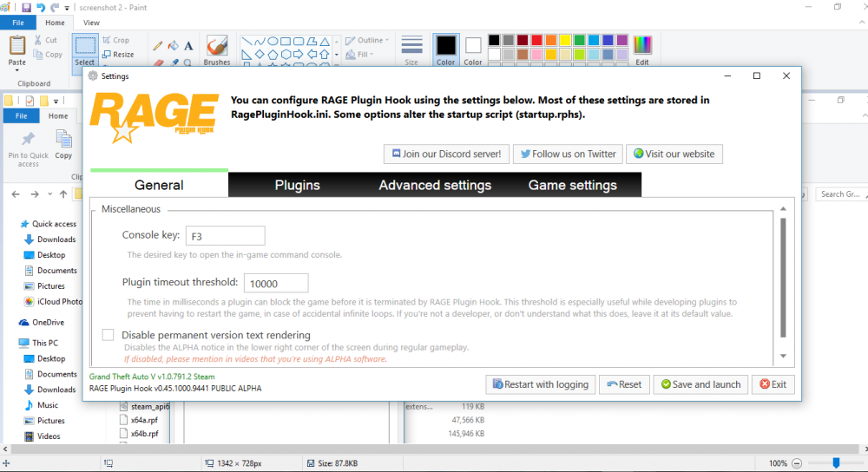Open the Resize dialog in Paint
The height and width of the screenshot is (472, 868).
(x=118, y=54)
